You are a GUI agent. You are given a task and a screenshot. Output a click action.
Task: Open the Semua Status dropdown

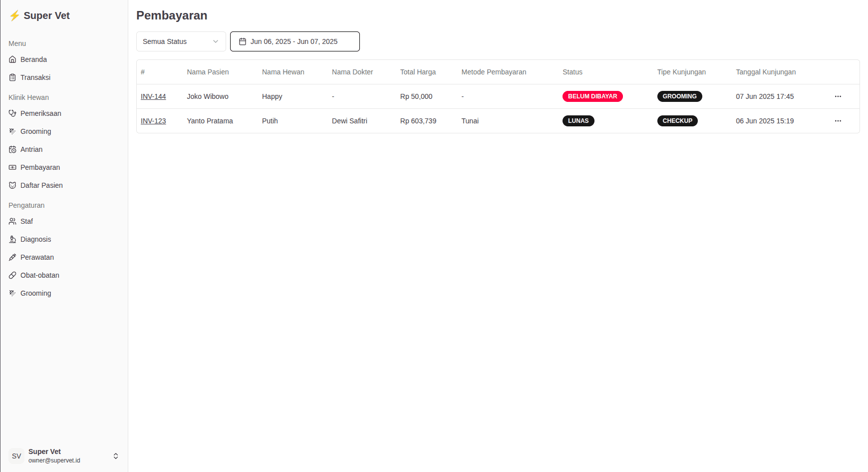pos(181,41)
